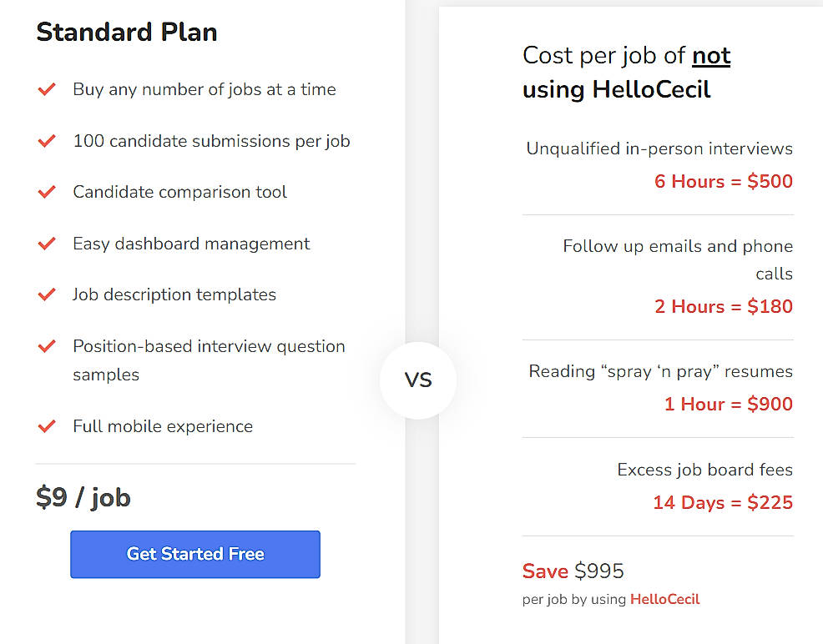Select the checkmark beside 'Job description templates'
The width and height of the screenshot is (823, 644).
pyautogui.click(x=48, y=294)
